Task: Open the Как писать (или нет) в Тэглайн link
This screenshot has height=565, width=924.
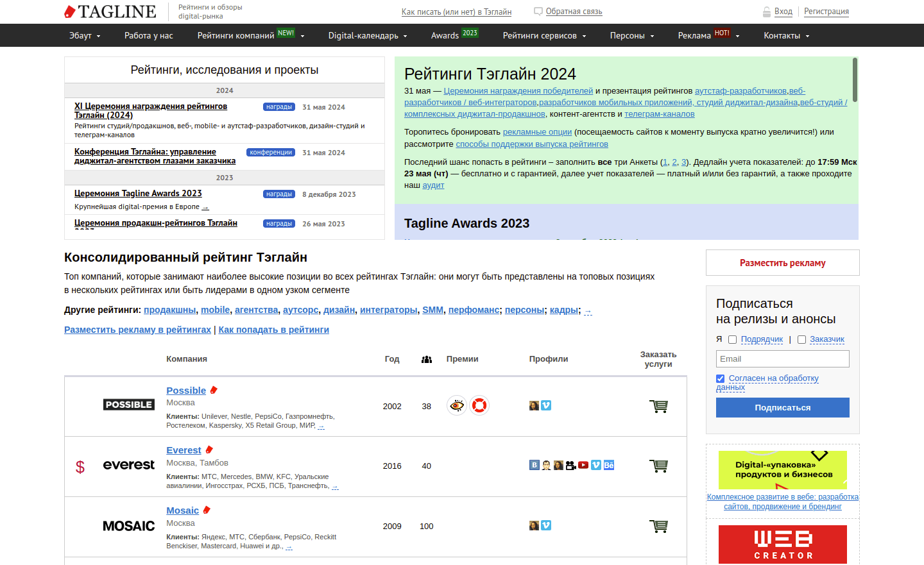Action: [x=456, y=12]
